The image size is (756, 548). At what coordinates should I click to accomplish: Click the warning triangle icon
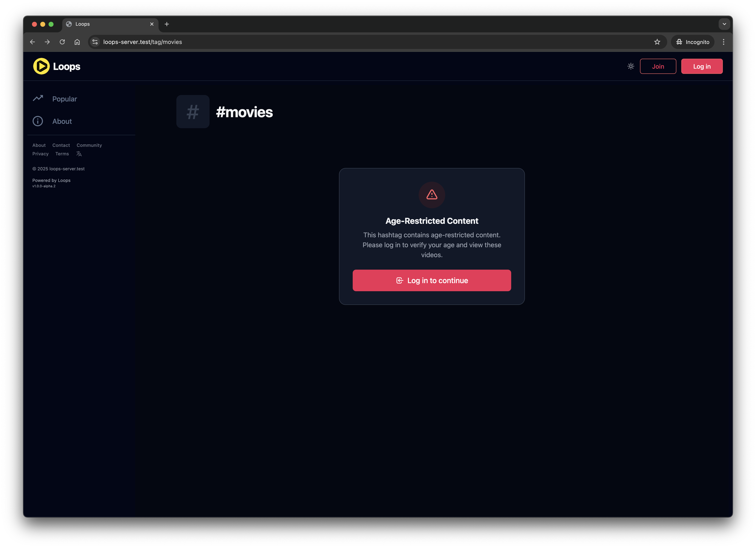[432, 195]
